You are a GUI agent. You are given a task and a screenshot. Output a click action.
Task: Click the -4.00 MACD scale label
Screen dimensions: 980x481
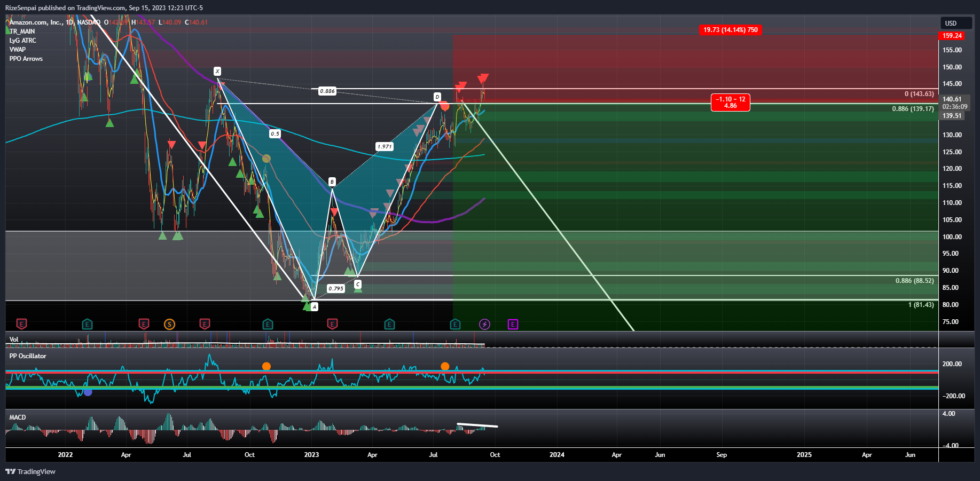point(951,445)
